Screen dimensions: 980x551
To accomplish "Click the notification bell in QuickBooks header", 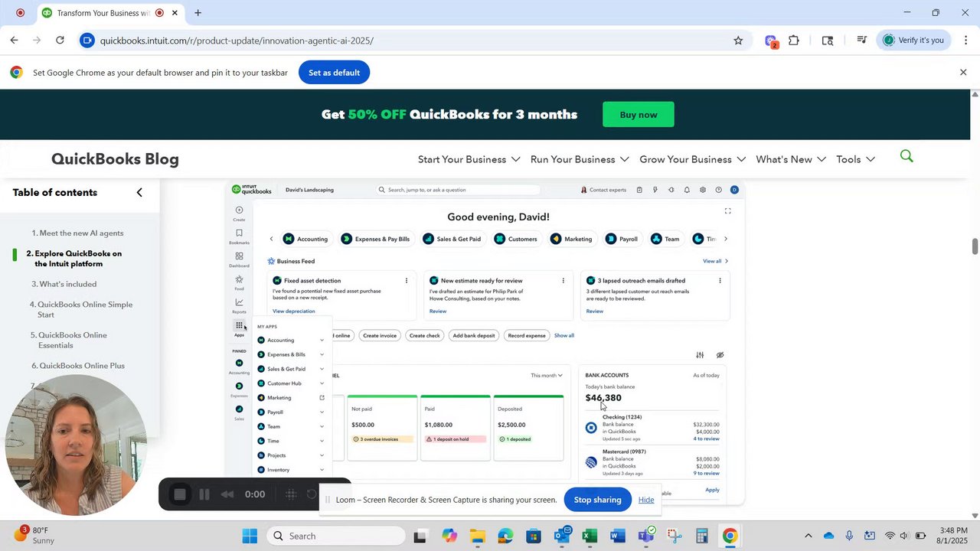I will pyautogui.click(x=687, y=190).
